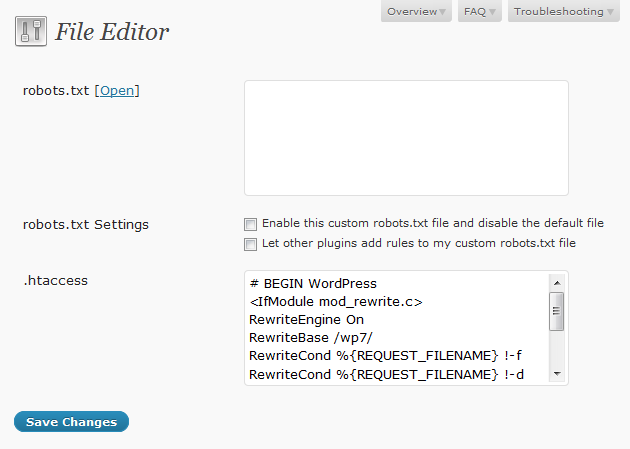Enable the custom robots.txt file checkbox
Image resolution: width=630 pixels, height=449 pixels.
(251, 224)
